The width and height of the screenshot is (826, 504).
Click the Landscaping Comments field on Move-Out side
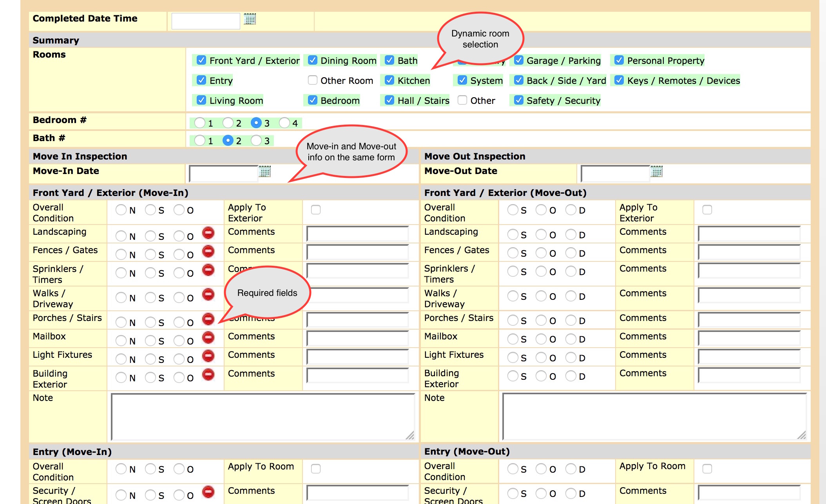point(749,234)
